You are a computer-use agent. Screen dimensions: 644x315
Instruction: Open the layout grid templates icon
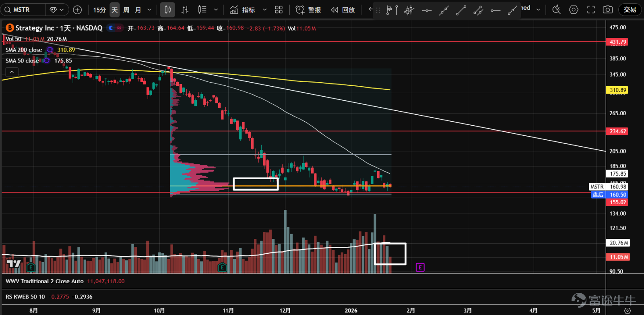tap(279, 10)
